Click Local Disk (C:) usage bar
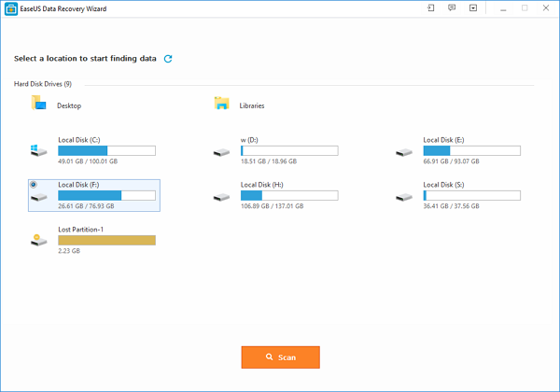Screen dimensions: 560x392 (106, 150)
